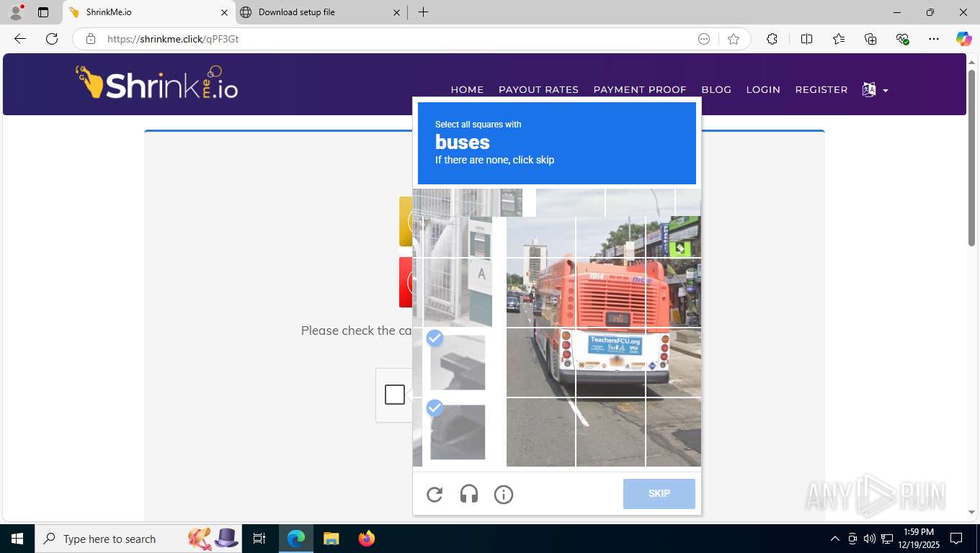
Task: Add this page to favorites
Action: 734,39
